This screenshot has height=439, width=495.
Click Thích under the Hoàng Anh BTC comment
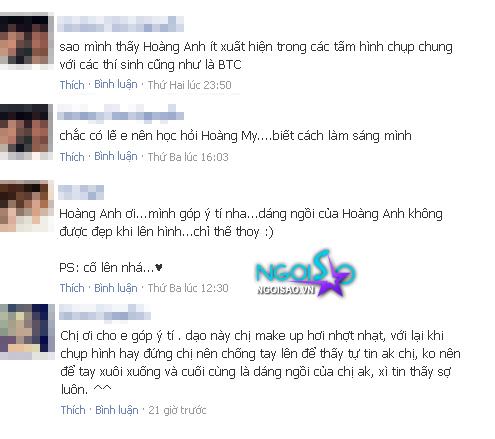pos(72,85)
